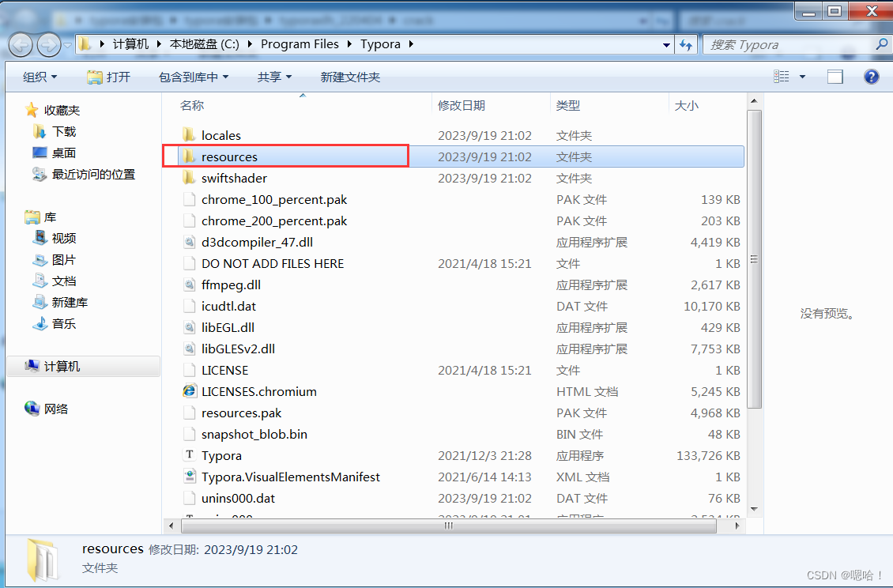Click the horizontal scrollbar thumb
Image resolution: width=893 pixels, height=588 pixels.
(448, 526)
